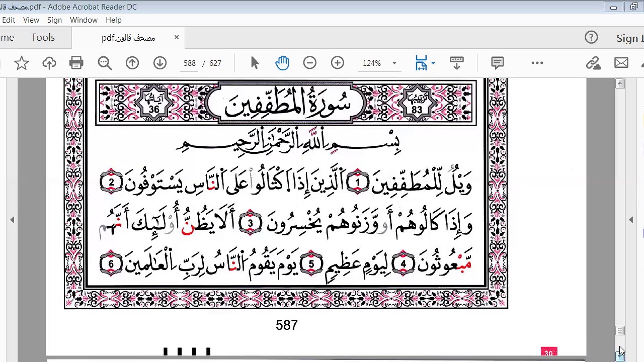Zoom in with the plus icon

click(338, 63)
